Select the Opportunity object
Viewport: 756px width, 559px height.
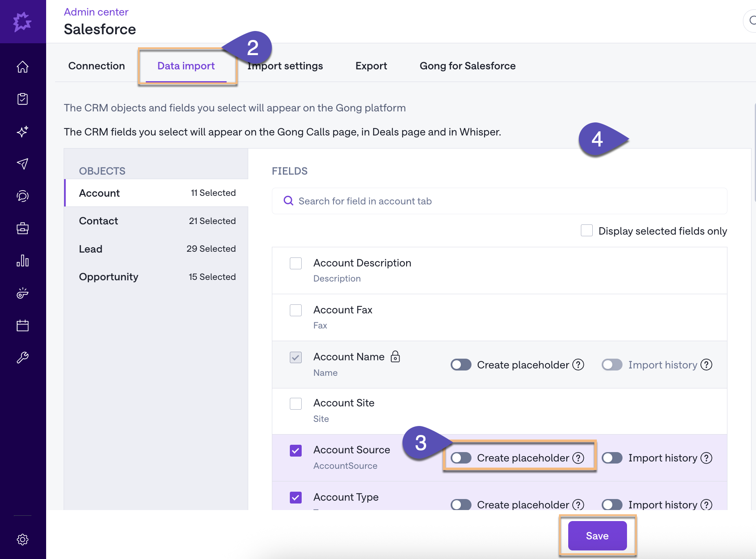tap(156, 277)
